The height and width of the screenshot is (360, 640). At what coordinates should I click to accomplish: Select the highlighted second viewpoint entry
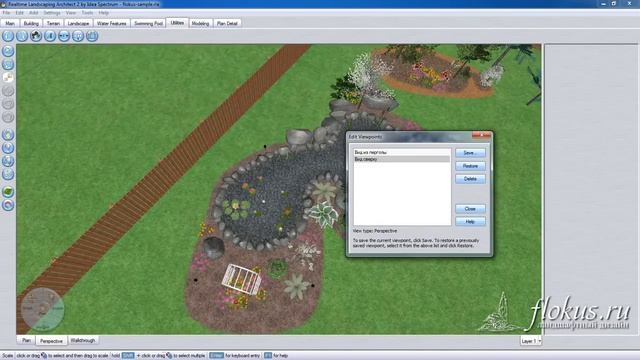coord(402,159)
